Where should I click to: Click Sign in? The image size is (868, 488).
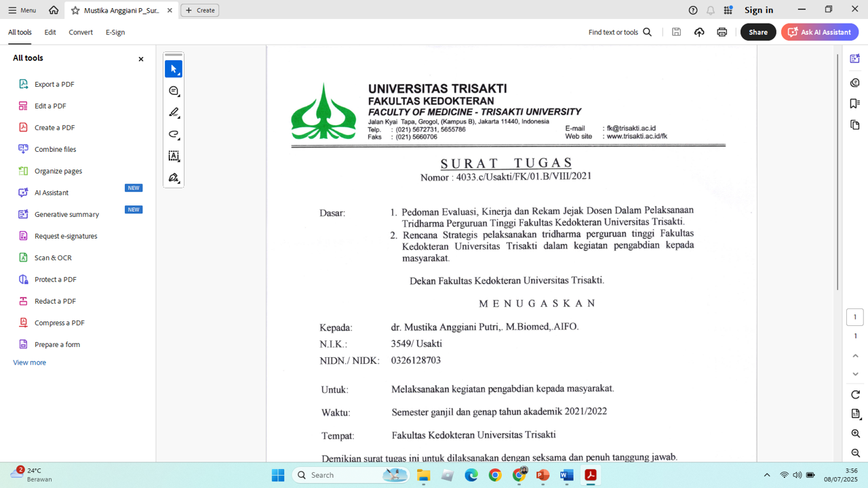759,10
